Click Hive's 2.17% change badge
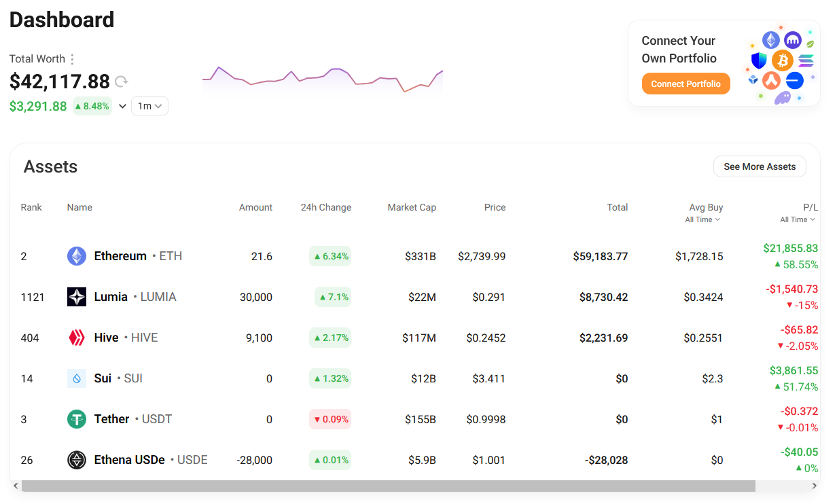 (330, 338)
